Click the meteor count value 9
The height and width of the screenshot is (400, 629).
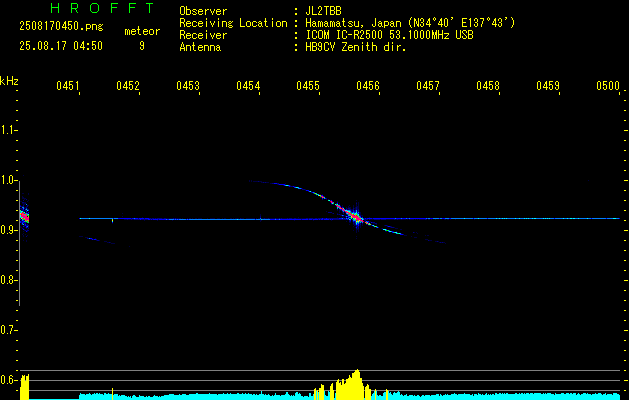(142, 46)
